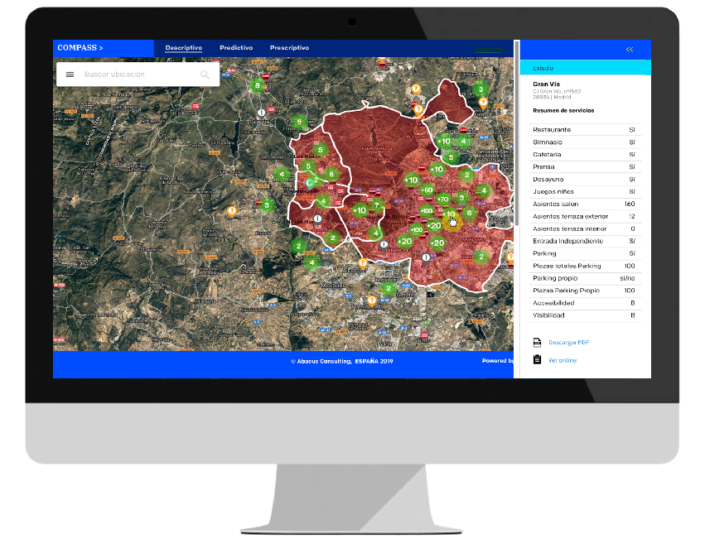
Task: Click the Descargar PDF link
Action: [x=568, y=343]
